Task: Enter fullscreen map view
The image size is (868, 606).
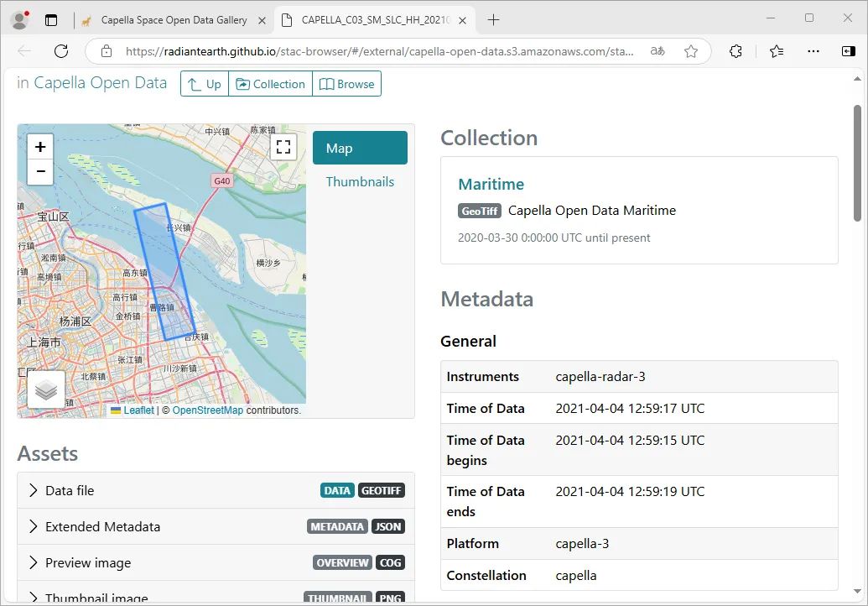Action: click(x=283, y=147)
